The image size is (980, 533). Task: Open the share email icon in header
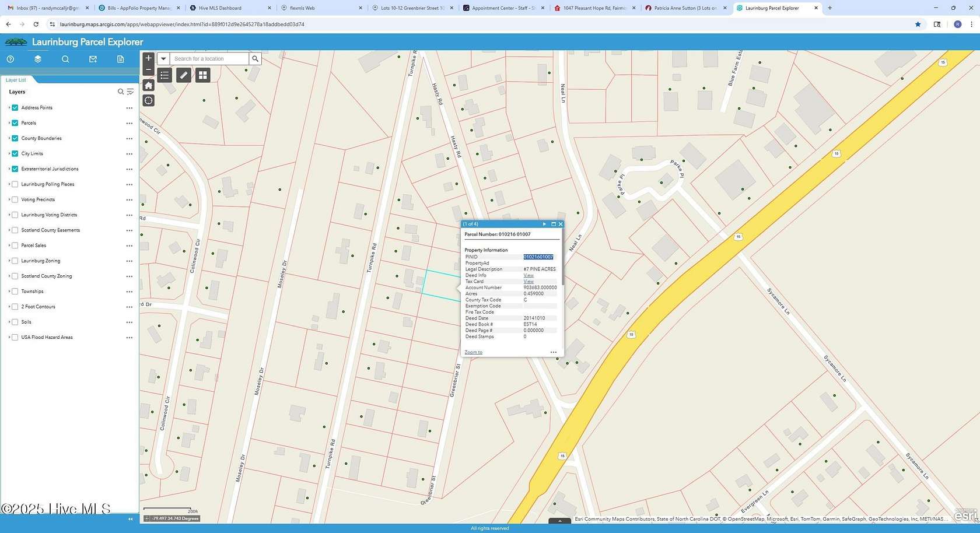tap(93, 59)
